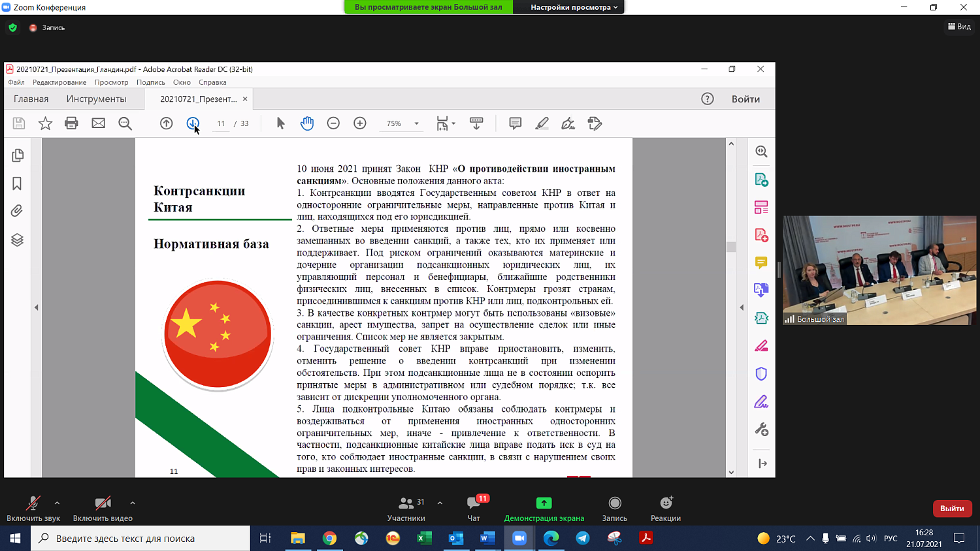Open the Редактирование menu
Image resolution: width=980 pixels, height=551 pixels.
click(x=59, y=82)
